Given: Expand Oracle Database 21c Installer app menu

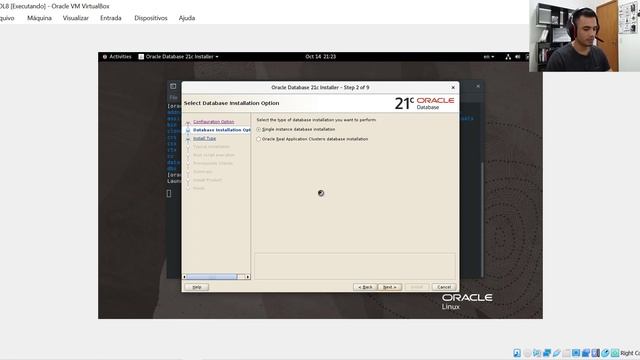Looking at the screenshot, I should pyautogui.click(x=178, y=57).
